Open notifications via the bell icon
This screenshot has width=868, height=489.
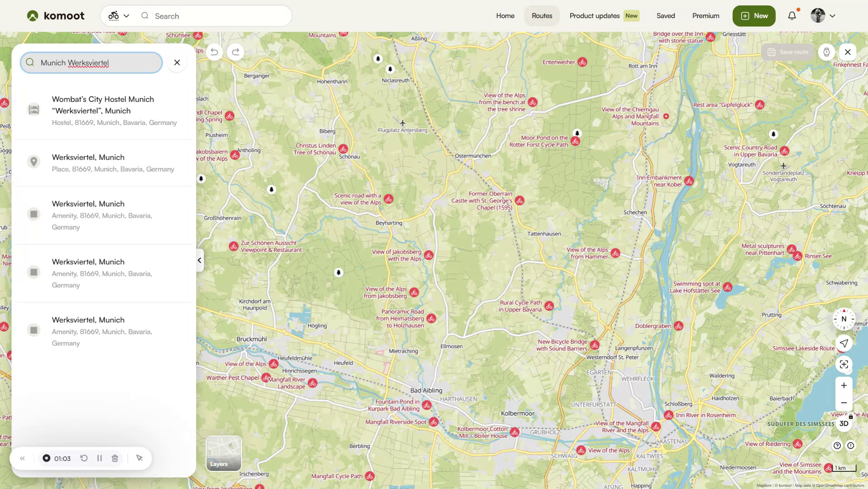tap(791, 15)
